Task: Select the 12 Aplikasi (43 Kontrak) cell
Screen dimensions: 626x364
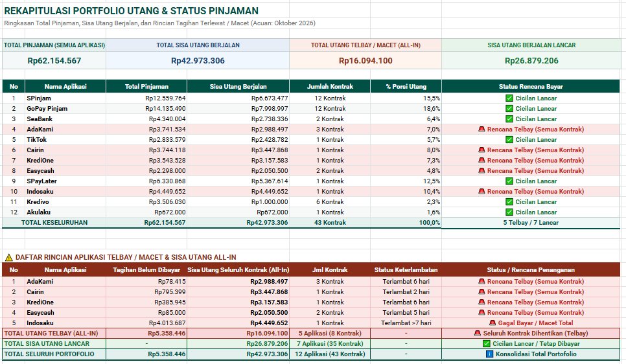Action: (330, 354)
